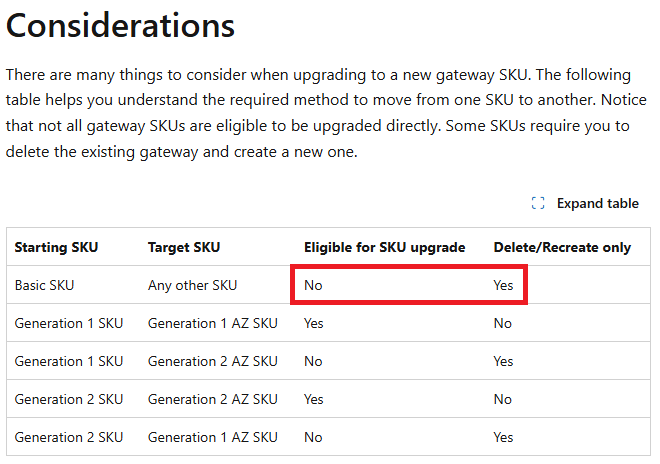Click the Target SKU column header

point(184,247)
